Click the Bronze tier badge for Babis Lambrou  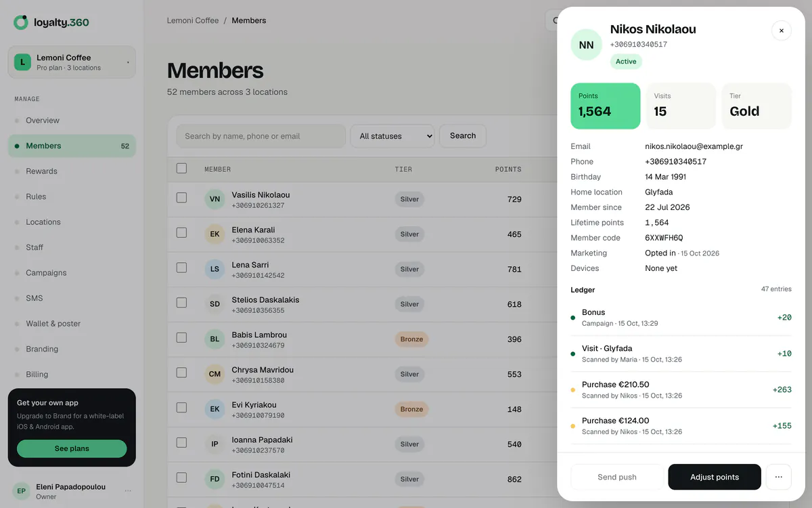click(411, 339)
